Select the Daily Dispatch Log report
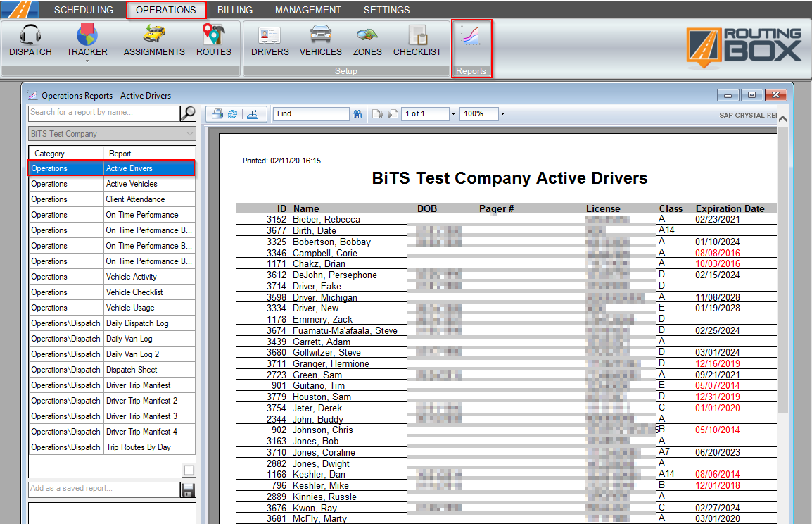Viewport: 812px width, 524px height. (137, 323)
